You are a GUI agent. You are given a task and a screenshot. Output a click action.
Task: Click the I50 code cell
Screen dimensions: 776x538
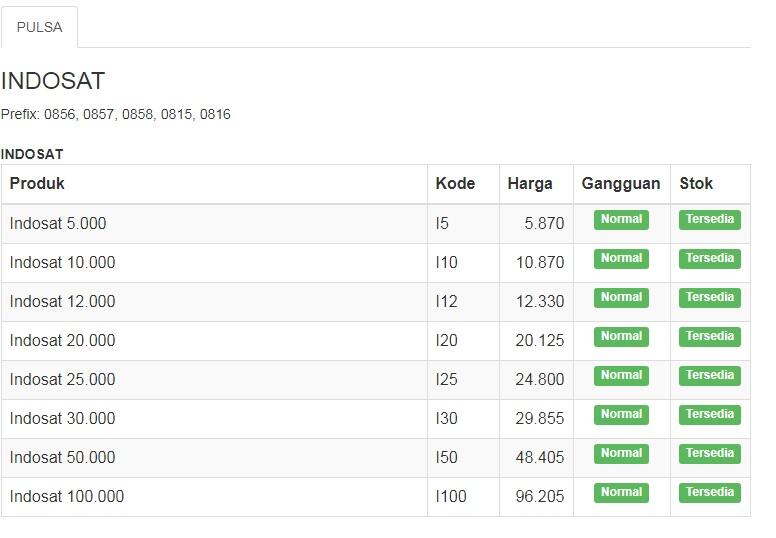pyautogui.click(x=463, y=458)
